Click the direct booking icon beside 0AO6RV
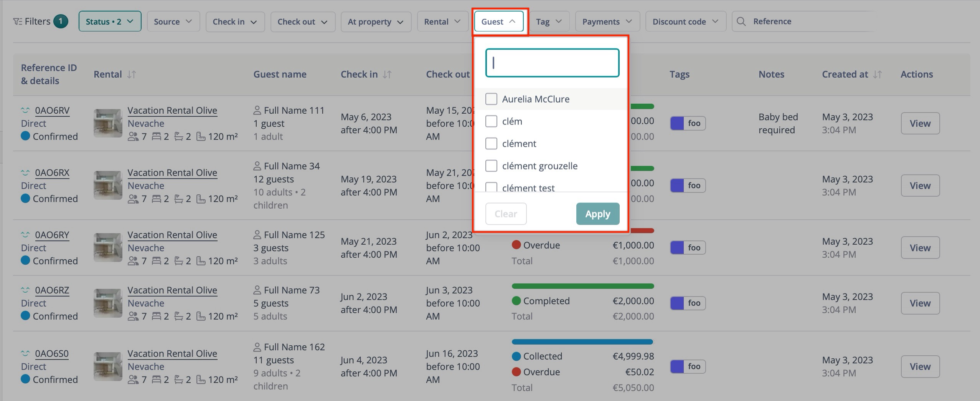Image resolution: width=980 pixels, height=401 pixels. 25,111
